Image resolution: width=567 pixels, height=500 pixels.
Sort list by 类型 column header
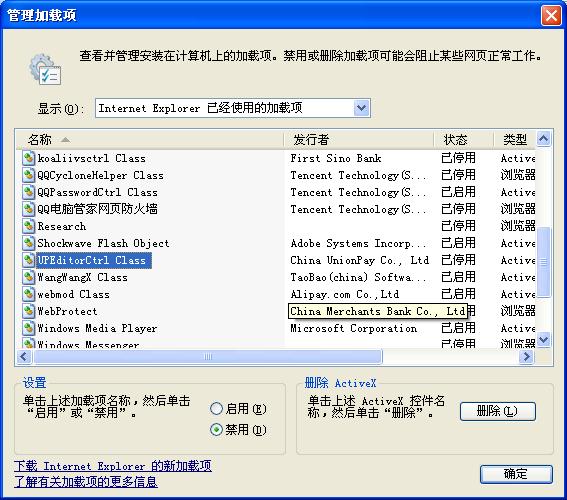coord(515,140)
